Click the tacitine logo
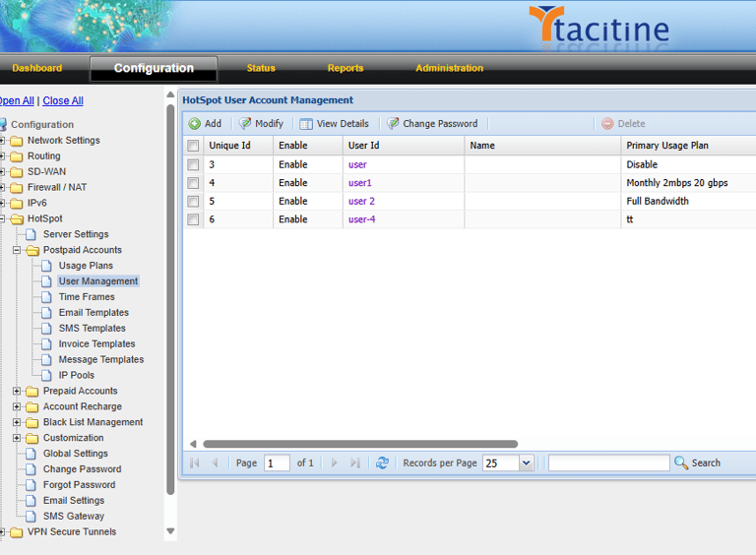 click(x=598, y=26)
